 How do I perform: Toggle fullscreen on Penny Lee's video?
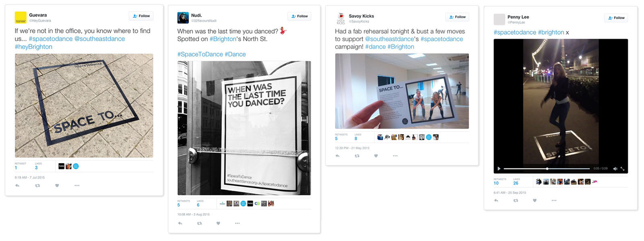pyautogui.click(x=623, y=168)
